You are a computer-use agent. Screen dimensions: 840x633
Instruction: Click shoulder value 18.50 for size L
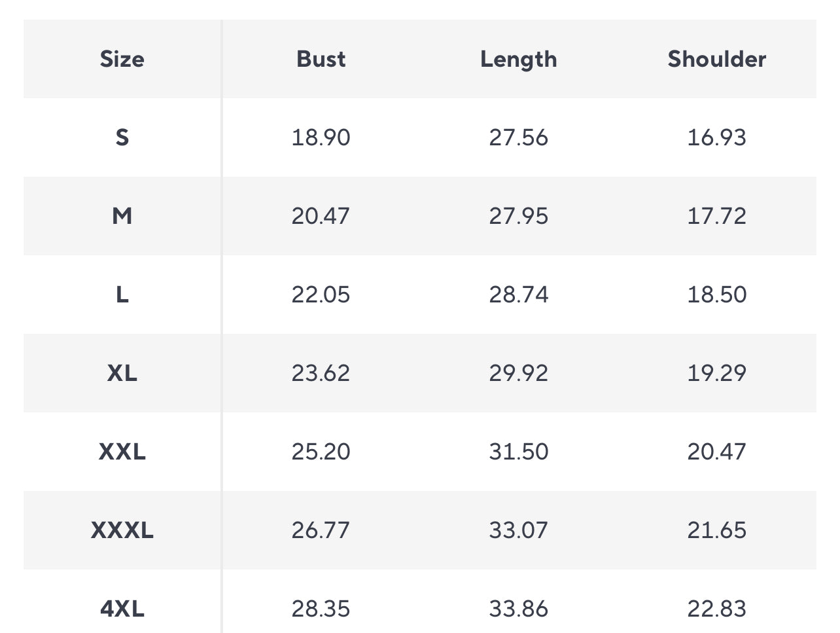click(717, 295)
